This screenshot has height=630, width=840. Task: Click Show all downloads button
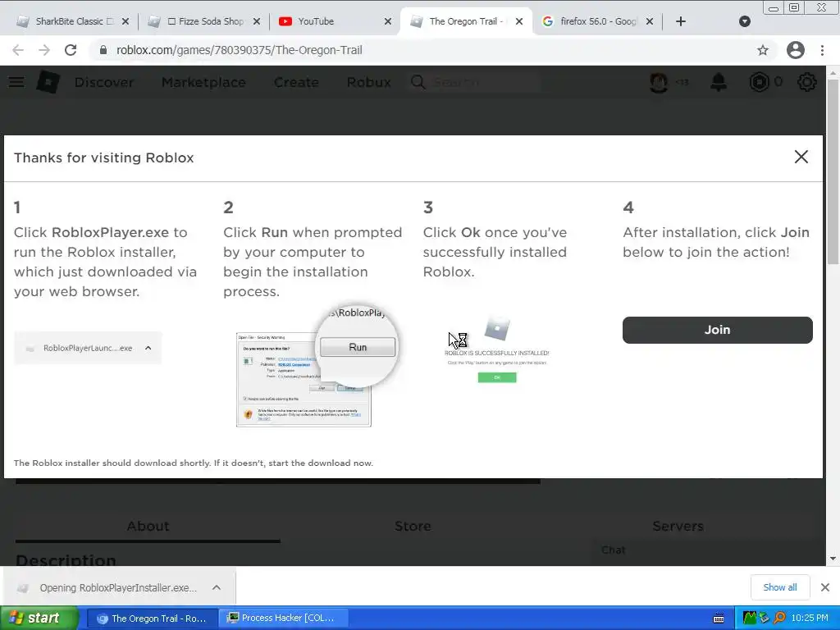click(779, 587)
